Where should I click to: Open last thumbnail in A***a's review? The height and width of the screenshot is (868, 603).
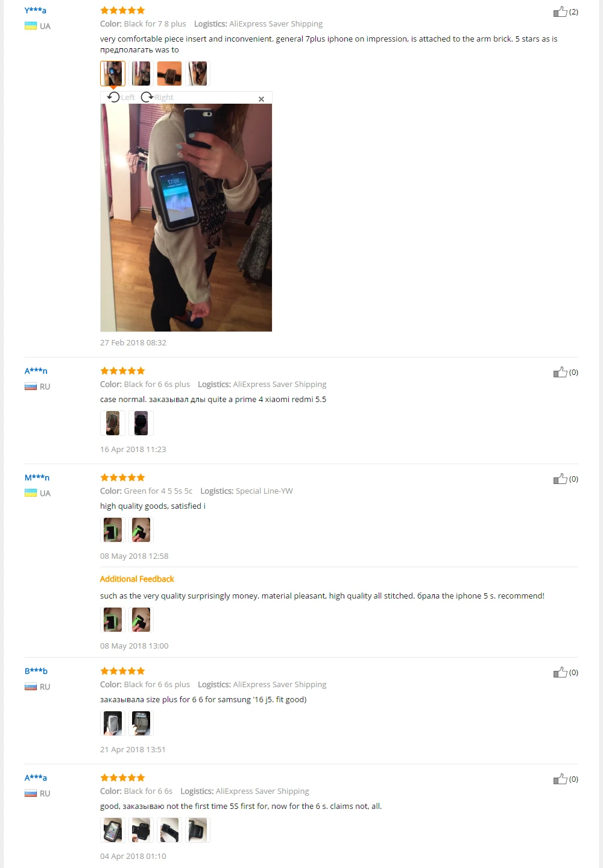198,830
